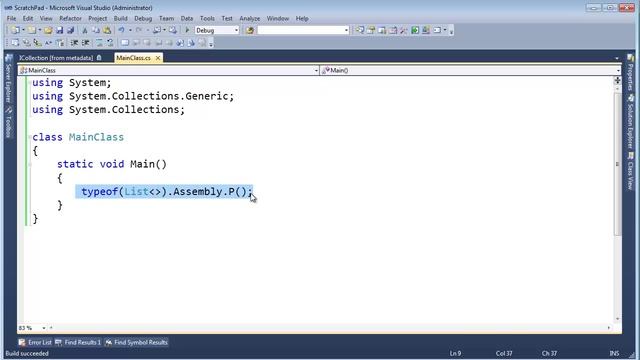Click the New Project toolbar icon
The height and width of the screenshot is (360, 640).
click(16, 30)
